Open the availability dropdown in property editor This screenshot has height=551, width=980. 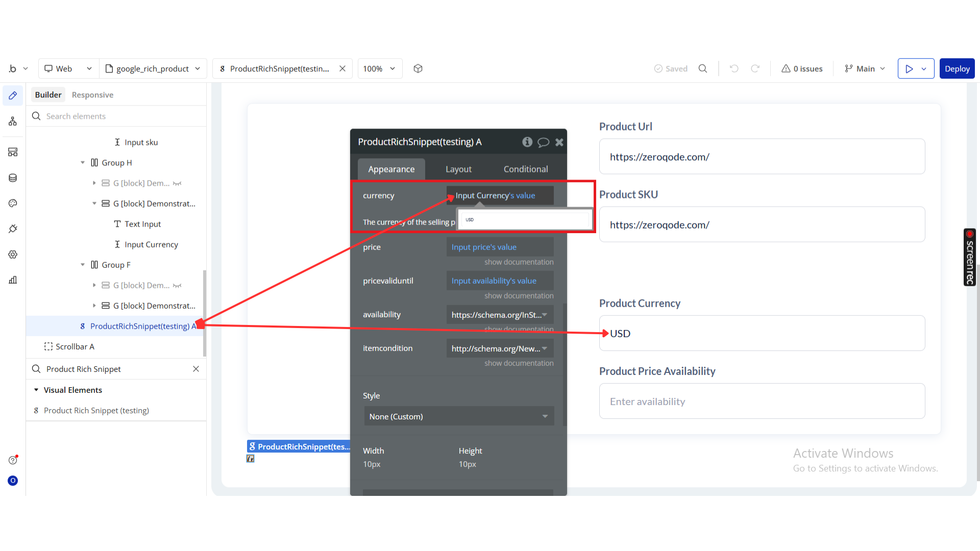pos(500,315)
